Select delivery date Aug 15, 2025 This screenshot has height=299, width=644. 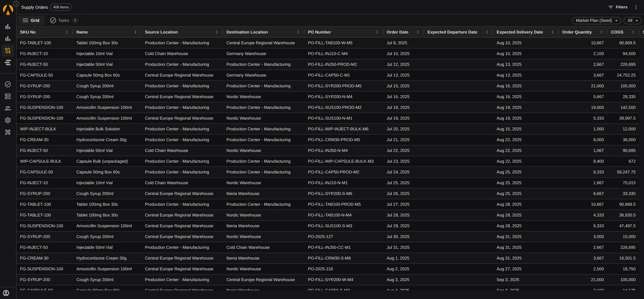pos(509,129)
